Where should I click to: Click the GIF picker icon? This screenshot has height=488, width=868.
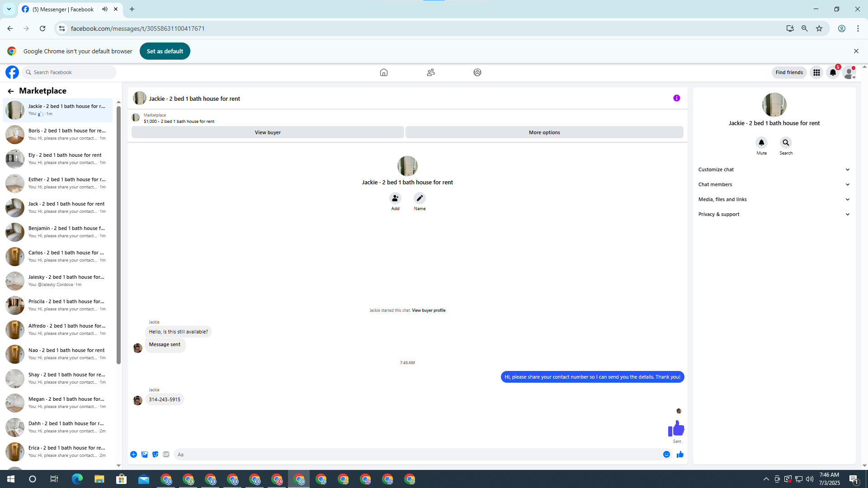click(166, 455)
